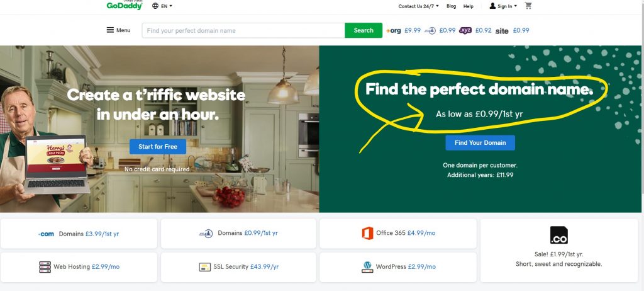Viewport: 644px width, 291px height.
Task: Click the .com Domains £3.99 link
Action: [79, 234]
